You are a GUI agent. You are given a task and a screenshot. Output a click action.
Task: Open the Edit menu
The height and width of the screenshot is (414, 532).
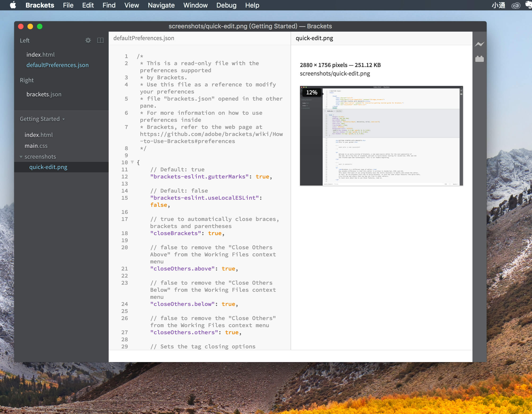(x=88, y=5)
